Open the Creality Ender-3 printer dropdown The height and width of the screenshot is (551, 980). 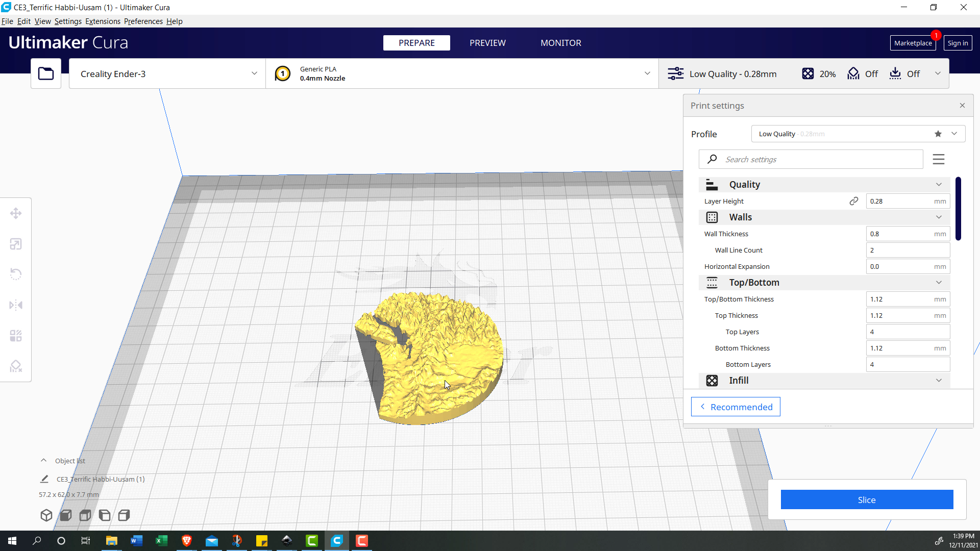point(167,73)
